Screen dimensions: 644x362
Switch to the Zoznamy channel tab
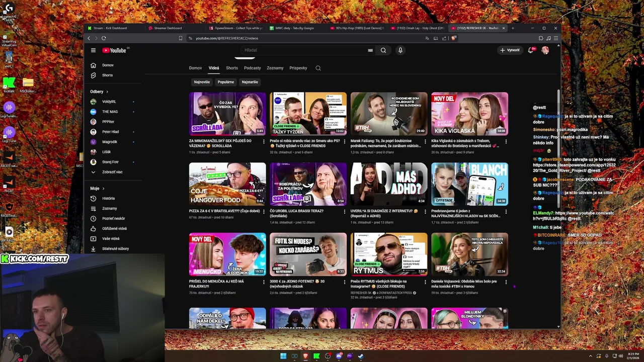(x=275, y=68)
